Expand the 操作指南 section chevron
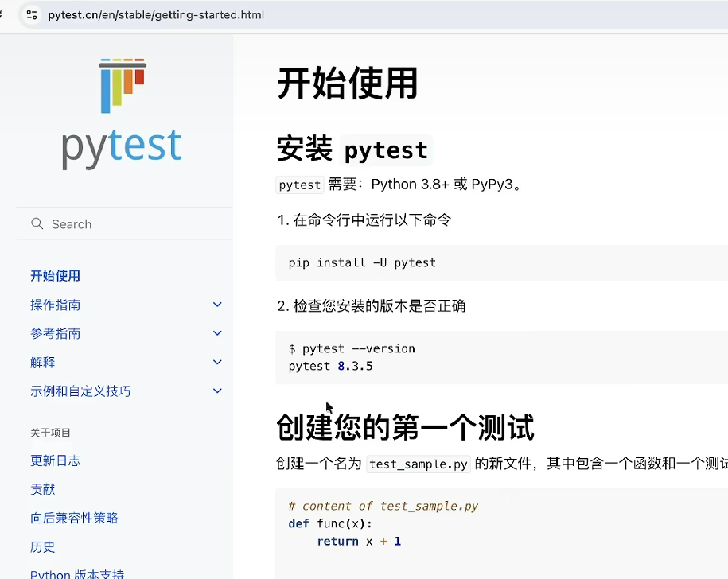The height and width of the screenshot is (579, 728). tap(217, 305)
